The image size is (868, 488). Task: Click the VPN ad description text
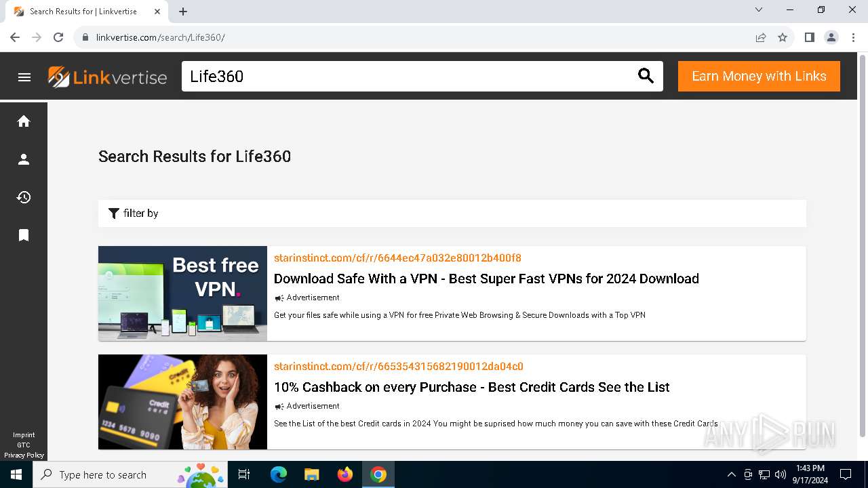click(x=460, y=315)
